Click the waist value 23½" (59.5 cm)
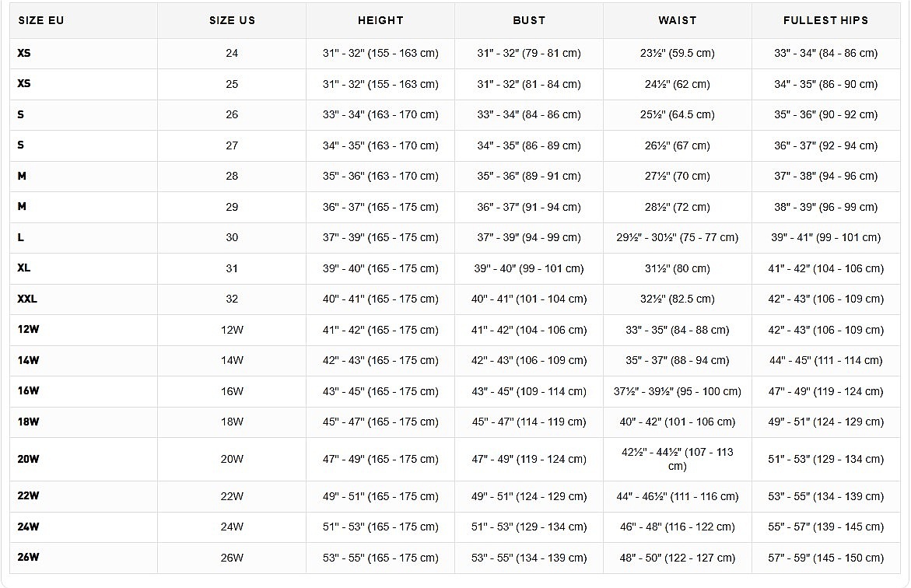This screenshot has width=911, height=588. coord(677,53)
